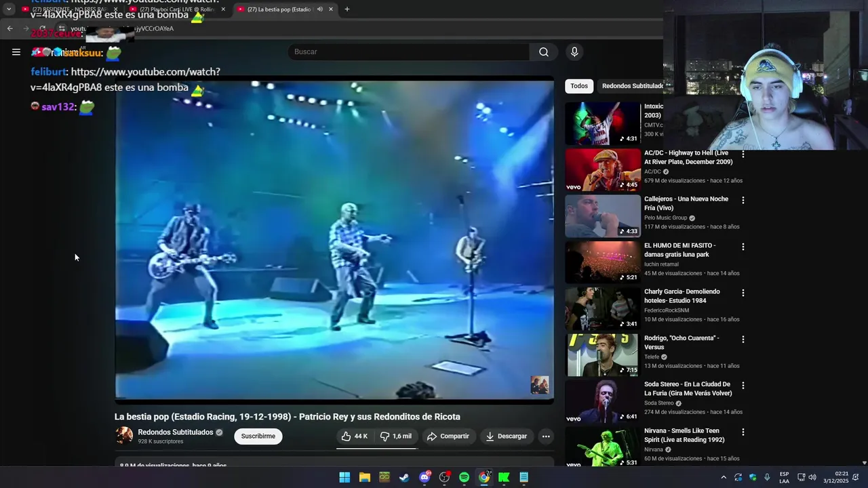Mute the La bestia pop tab audio

coord(319,9)
